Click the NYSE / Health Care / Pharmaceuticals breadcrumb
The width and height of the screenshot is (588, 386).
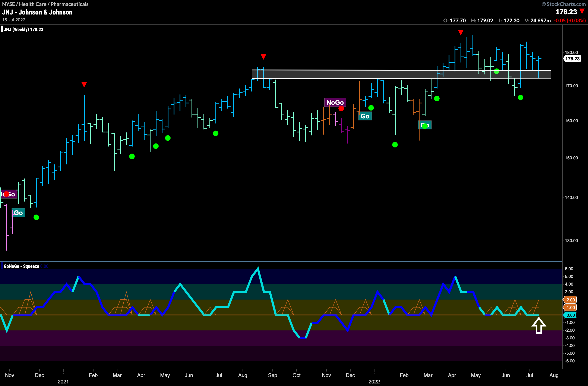45,4
